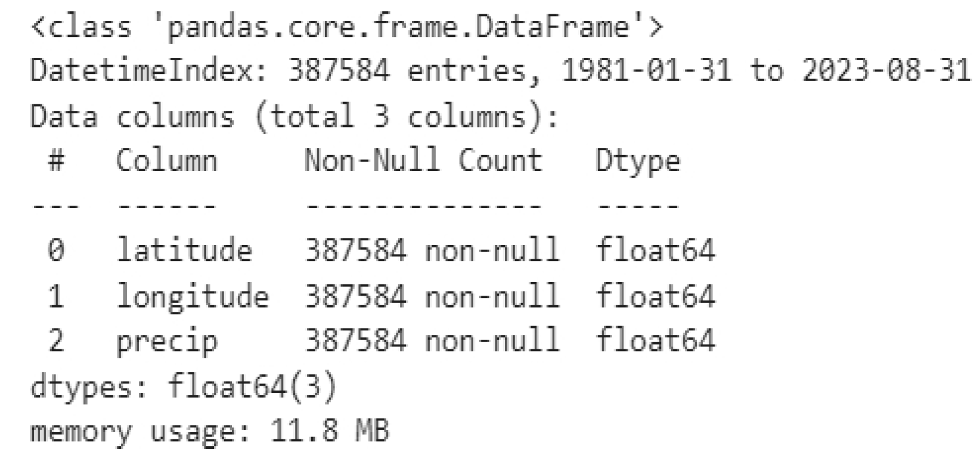The height and width of the screenshot is (462, 980).
Task: Click the Non-Null Count header
Action: (x=423, y=161)
